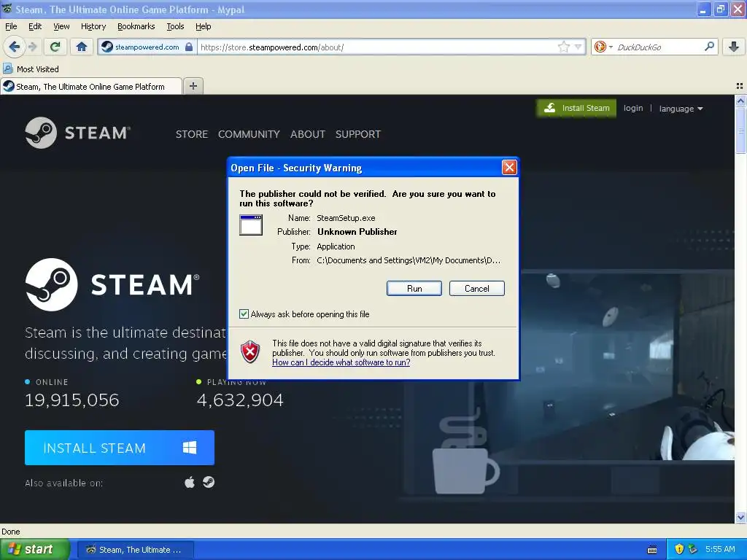Click the browser forward arrow
Image resolution: width=747 pixels, height=560 pixels.
(32, 47)
